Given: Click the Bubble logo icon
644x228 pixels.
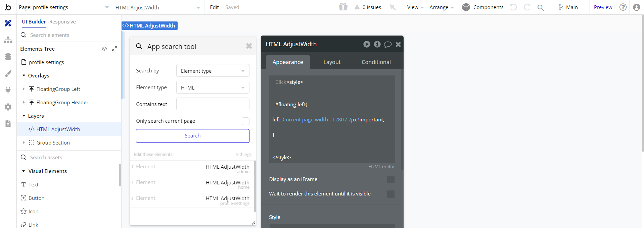Looking at the screenshot, I should point(8,7).
